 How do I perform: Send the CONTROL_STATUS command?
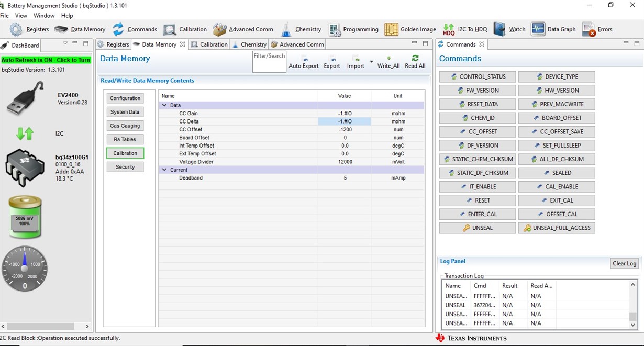pos(478,76)
